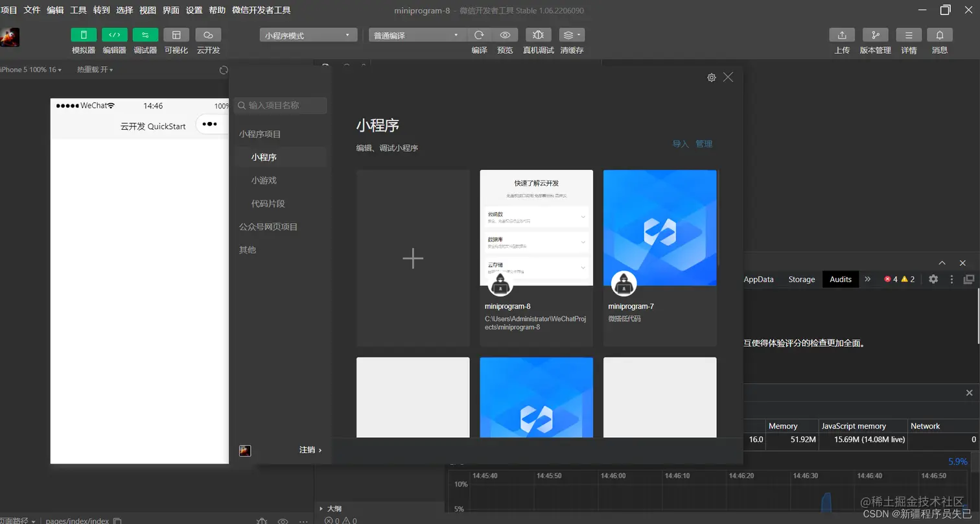The height and width of the screenshot is (524, 980).
Task: Click the 导入 import link
Action: [x=681, y=144]
